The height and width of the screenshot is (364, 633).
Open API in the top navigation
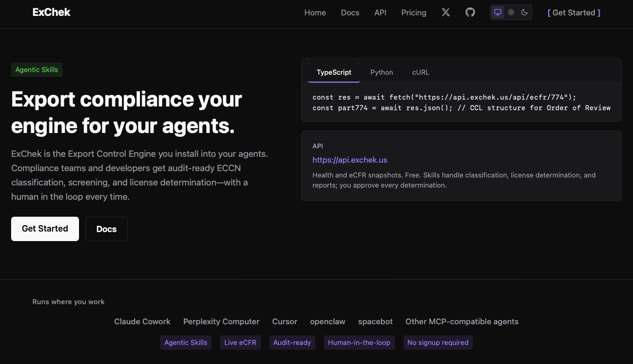tap(380, 13)
